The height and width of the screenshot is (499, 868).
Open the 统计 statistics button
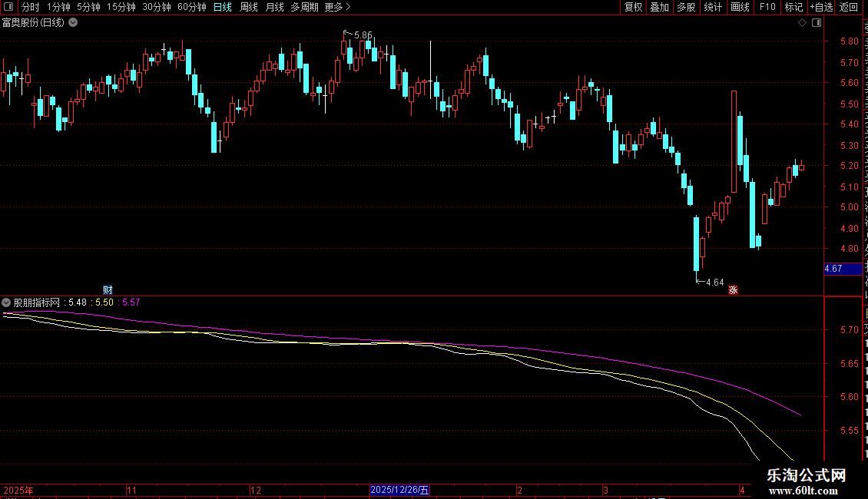(x=713, y=7)
